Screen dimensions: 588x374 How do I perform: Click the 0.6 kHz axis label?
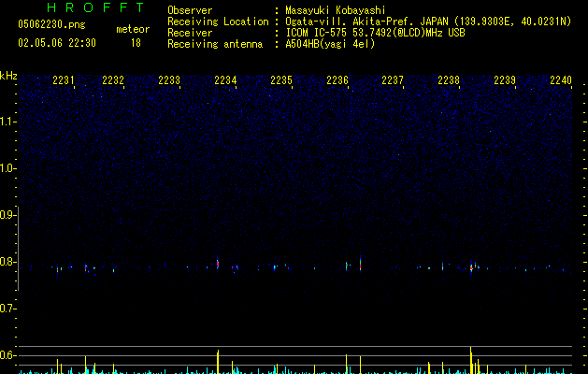(7, 355)
